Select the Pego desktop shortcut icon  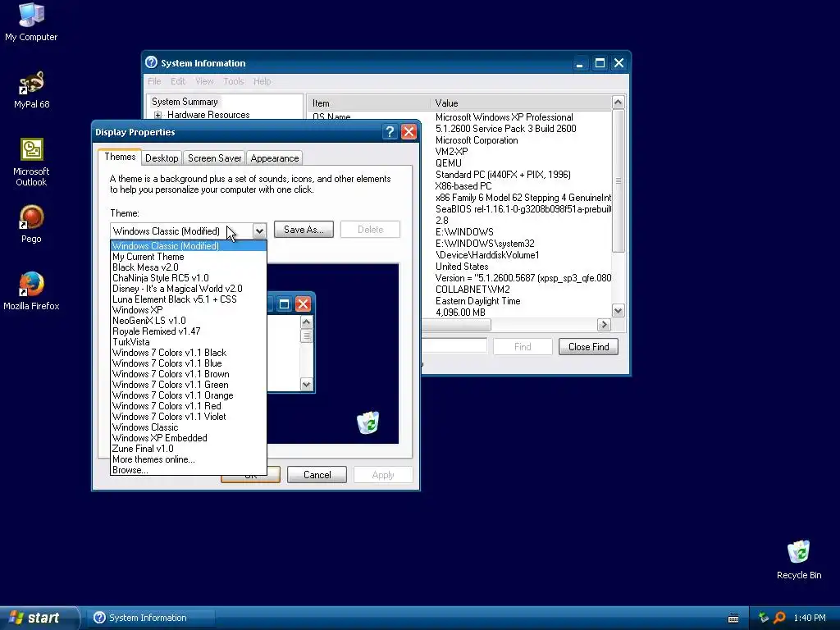31,224
